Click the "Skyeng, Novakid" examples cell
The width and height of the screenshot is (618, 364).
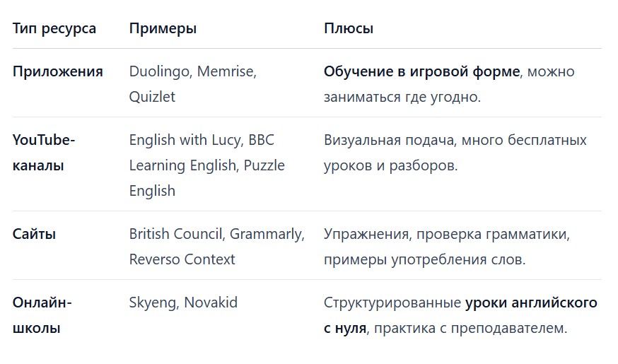pos(183,303)
